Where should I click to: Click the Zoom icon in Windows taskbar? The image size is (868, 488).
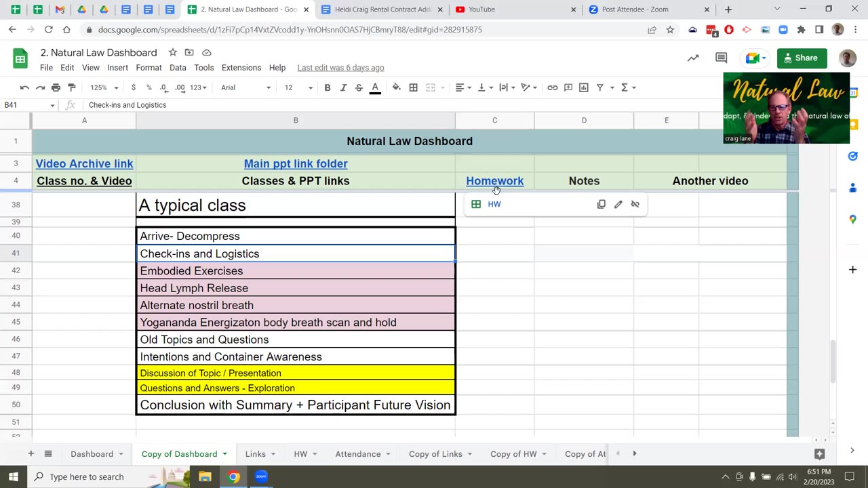[x=262, y=476]
